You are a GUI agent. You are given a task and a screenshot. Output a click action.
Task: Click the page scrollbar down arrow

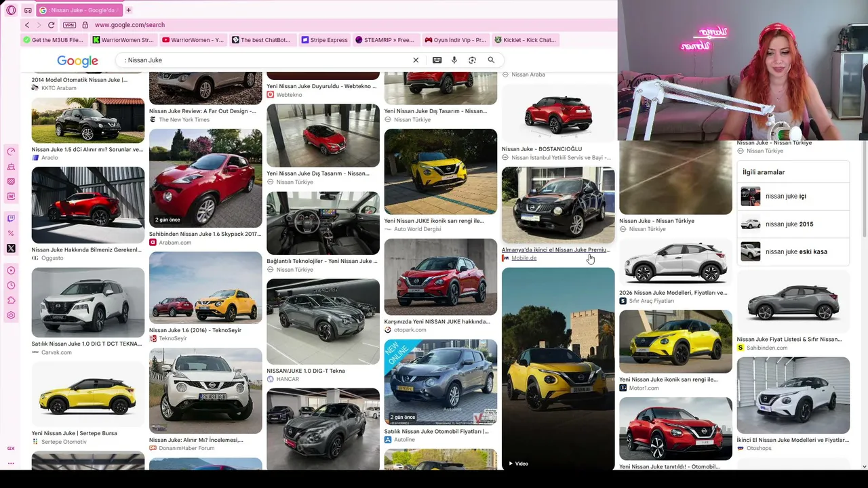tap(864, 466)
